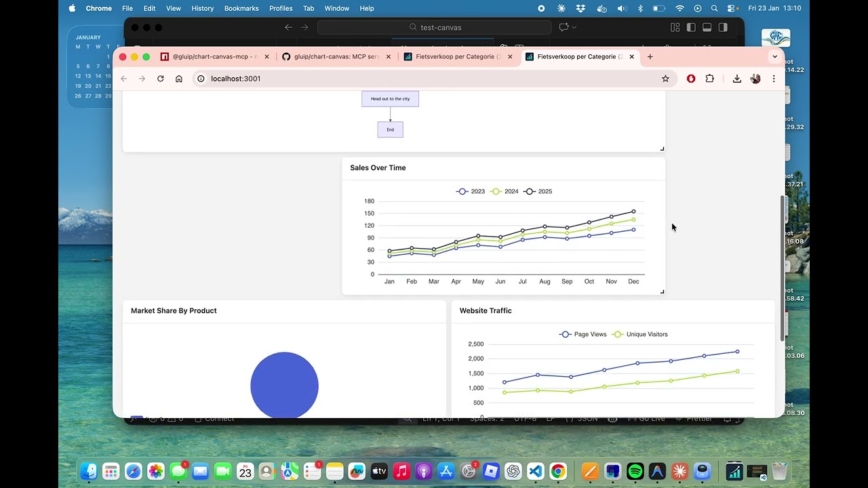Open the Chrome three-dot menu

pyautogui.click(x=774, y=79)
